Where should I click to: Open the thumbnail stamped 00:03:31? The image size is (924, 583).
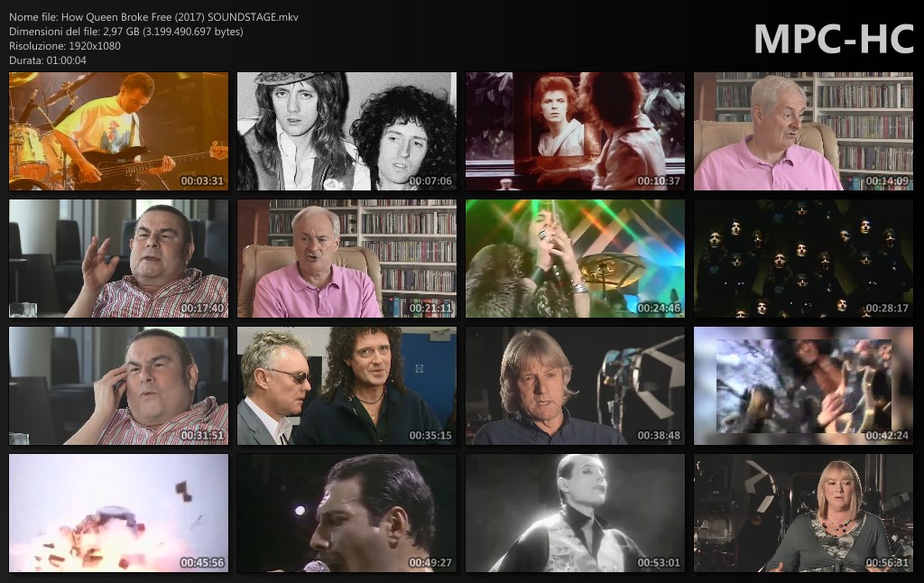118,131
